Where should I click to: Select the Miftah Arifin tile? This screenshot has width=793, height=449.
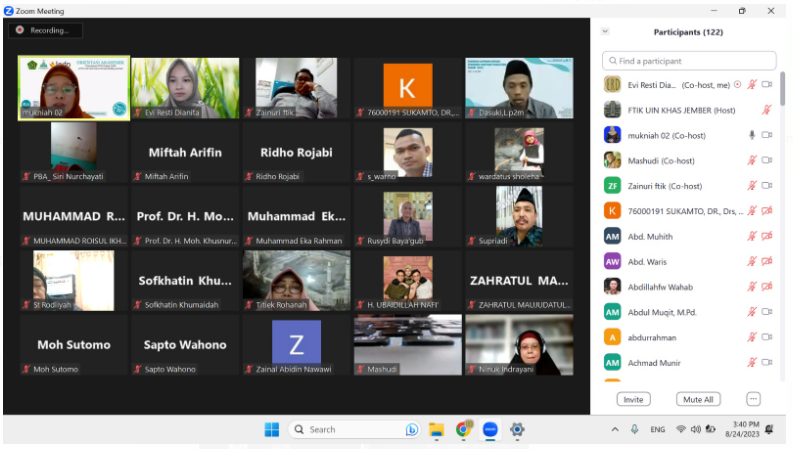[x=185, y=152]
